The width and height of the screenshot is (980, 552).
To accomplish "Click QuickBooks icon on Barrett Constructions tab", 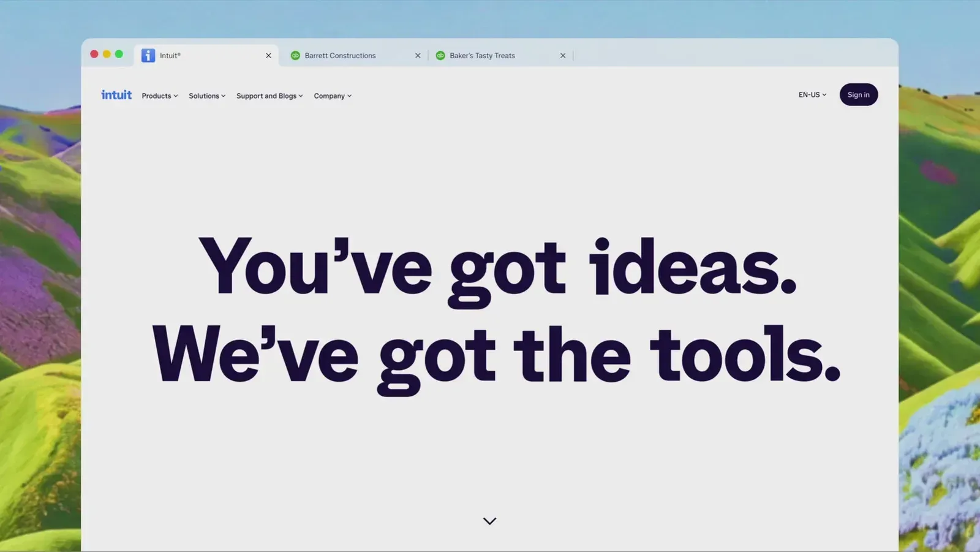I will click(295, 55).
